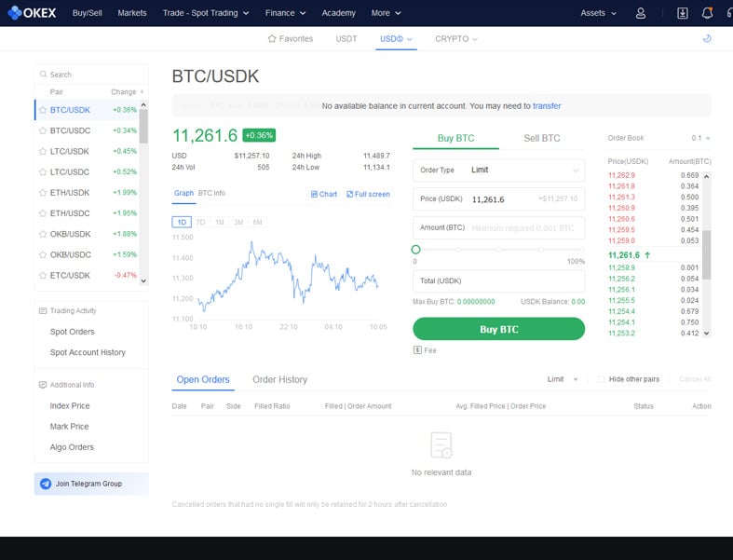This screenshot has height=560, width=733.
Task: Click the Amount (BTC) input field
Action: click(499, 228)
